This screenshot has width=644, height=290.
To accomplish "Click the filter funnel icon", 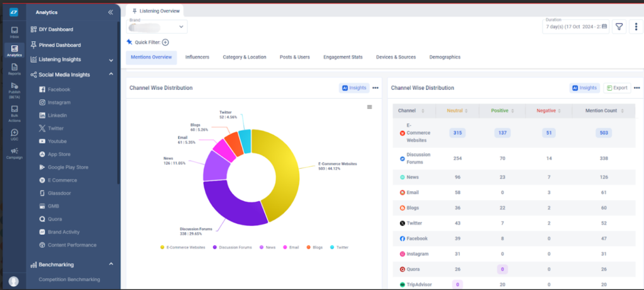I will tap(619, 26).
